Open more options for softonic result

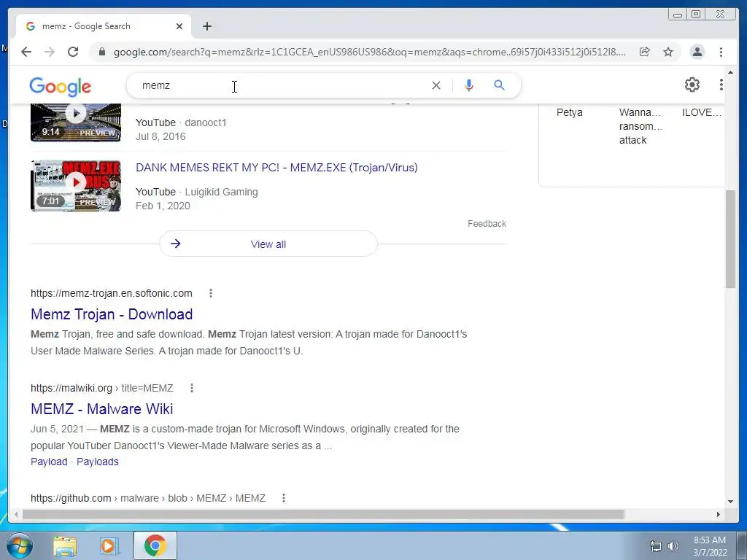point(211,293)
